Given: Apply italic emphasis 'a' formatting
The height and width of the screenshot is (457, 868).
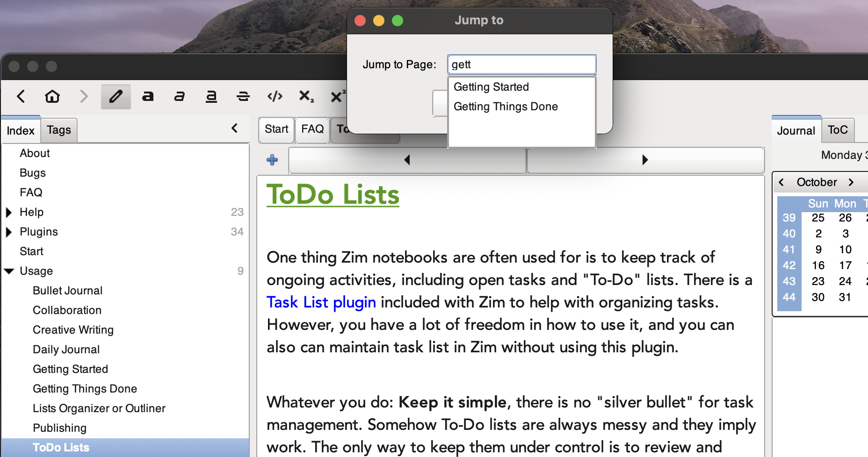Looking at the screenshot, I should 180,96.
